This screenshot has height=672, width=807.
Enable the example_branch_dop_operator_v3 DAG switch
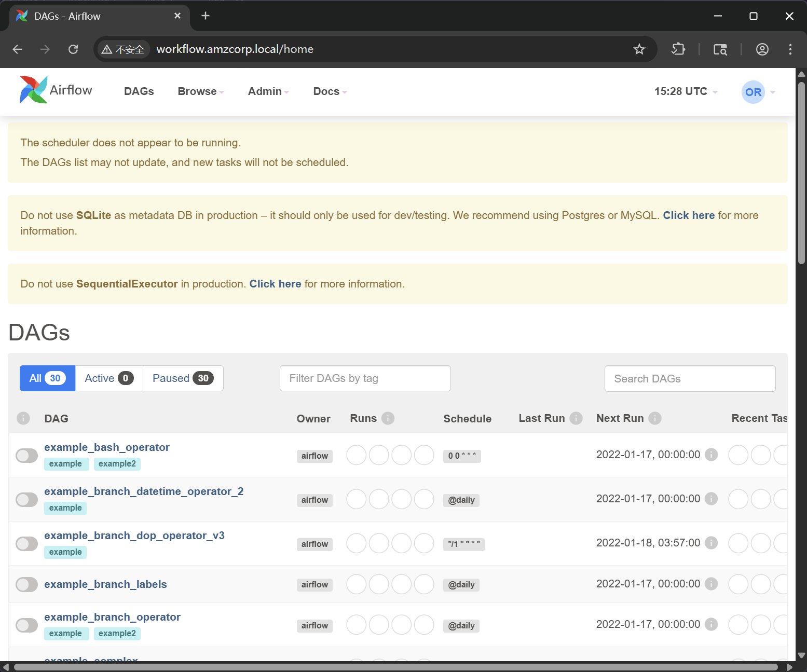point(26,544)
